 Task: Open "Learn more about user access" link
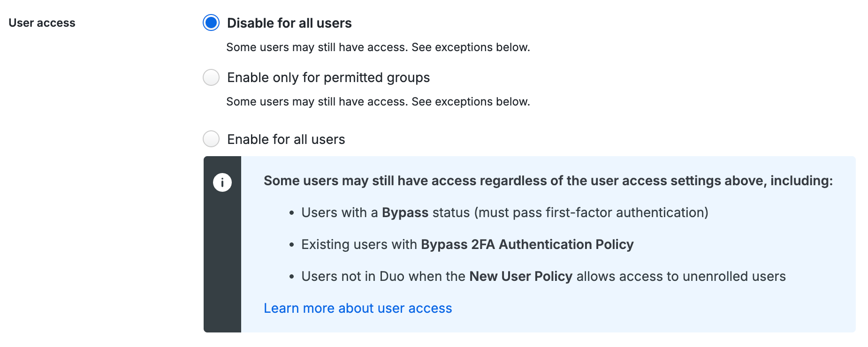click(358, 308)
